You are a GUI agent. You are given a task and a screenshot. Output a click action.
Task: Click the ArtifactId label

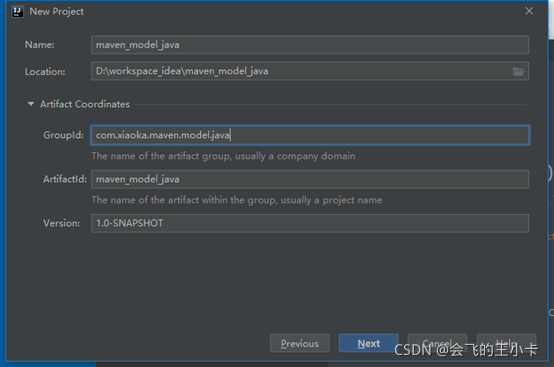[x=65, y=179]
